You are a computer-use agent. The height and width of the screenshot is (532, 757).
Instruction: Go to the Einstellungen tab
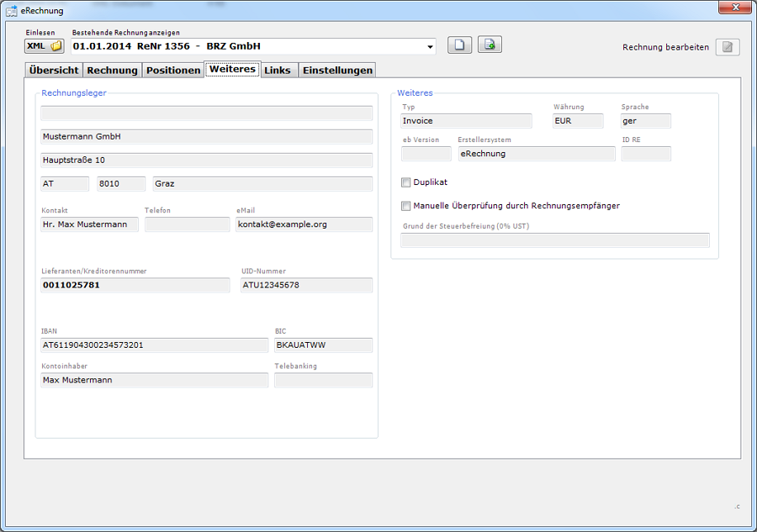point(337,71)
